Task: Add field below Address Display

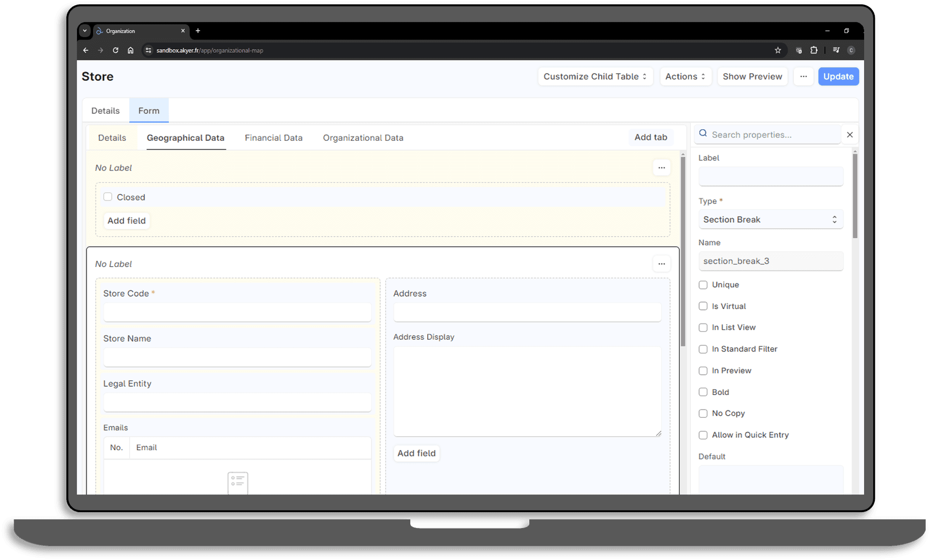Action: 417,454
